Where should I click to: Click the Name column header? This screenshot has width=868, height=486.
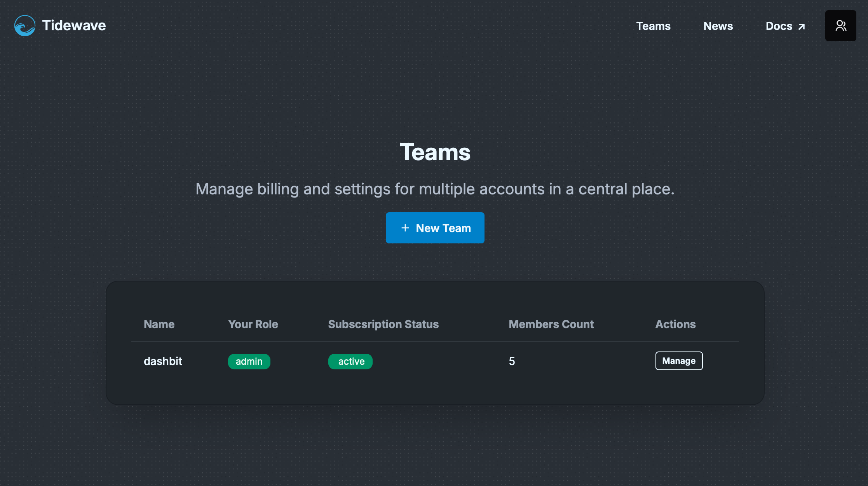(159, 324)
